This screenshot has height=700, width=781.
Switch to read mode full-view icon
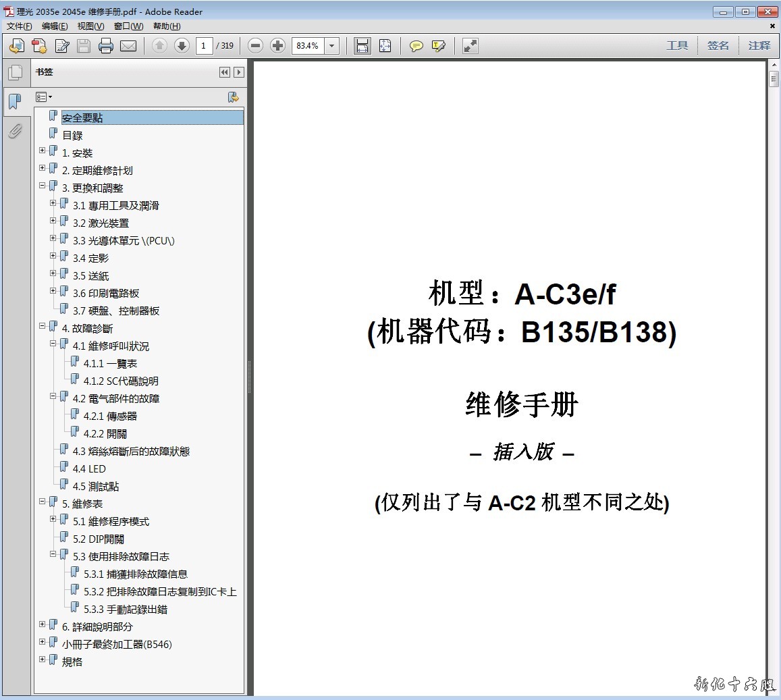[x=470, y=46]
